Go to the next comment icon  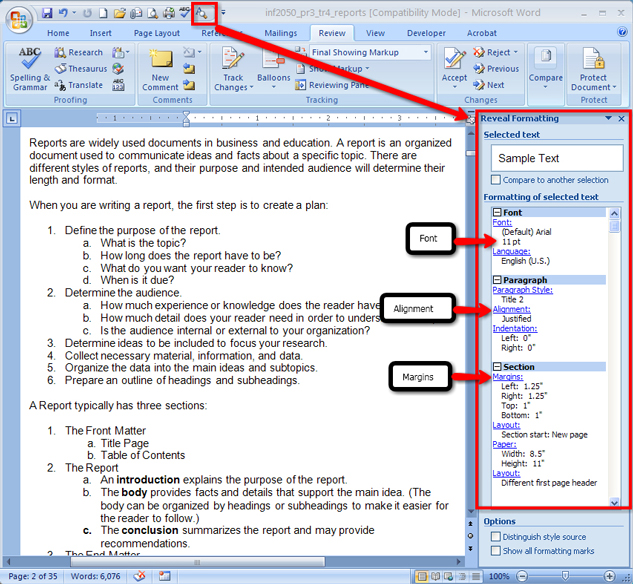[x=189, y=85]
